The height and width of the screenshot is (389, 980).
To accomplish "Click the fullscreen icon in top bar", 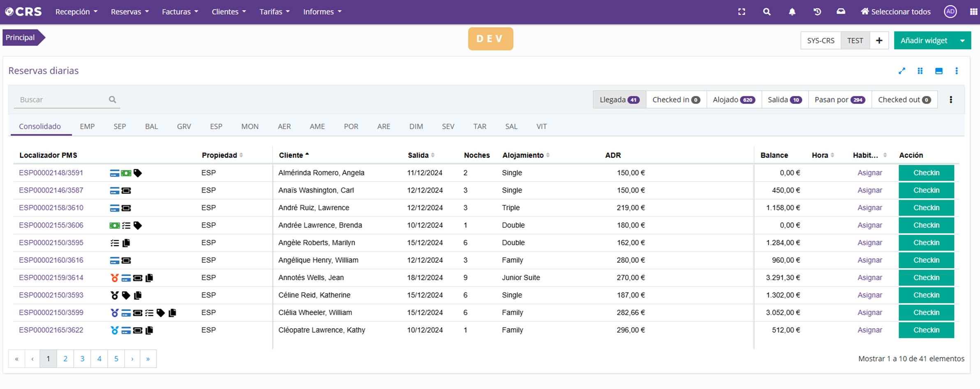I will point(742,12).
